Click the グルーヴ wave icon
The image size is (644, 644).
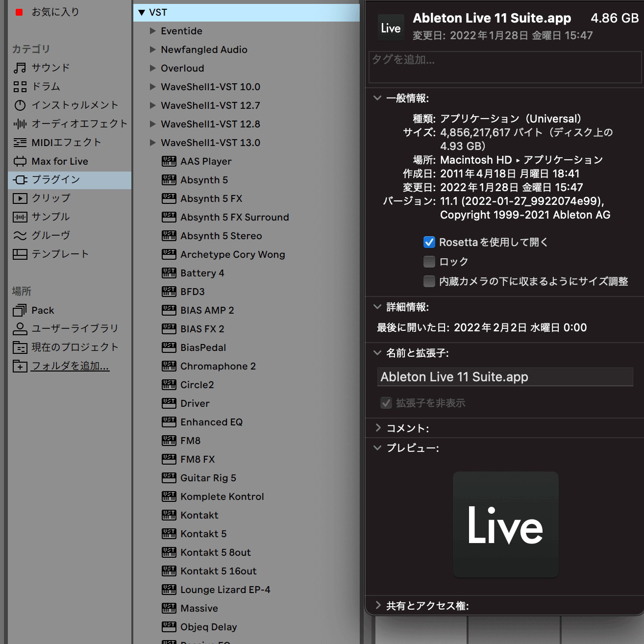point(20,235)
